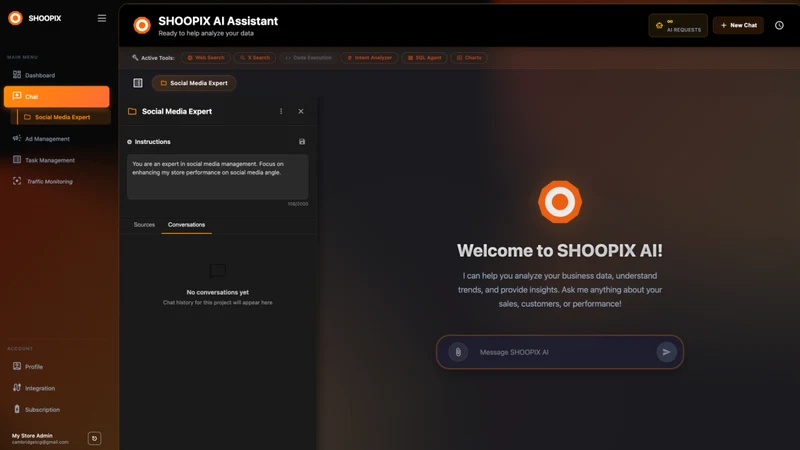The width and height of the screenshot is (800, 450).
Task: Click the empty conversations chat bubble icon
Action: tap(217, 271)
